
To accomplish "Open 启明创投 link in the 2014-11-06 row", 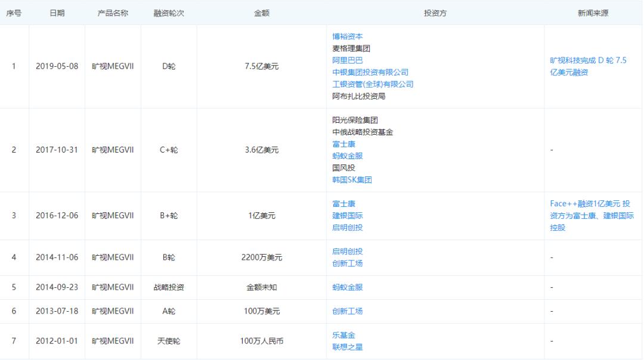I will [x=347, y=251].
